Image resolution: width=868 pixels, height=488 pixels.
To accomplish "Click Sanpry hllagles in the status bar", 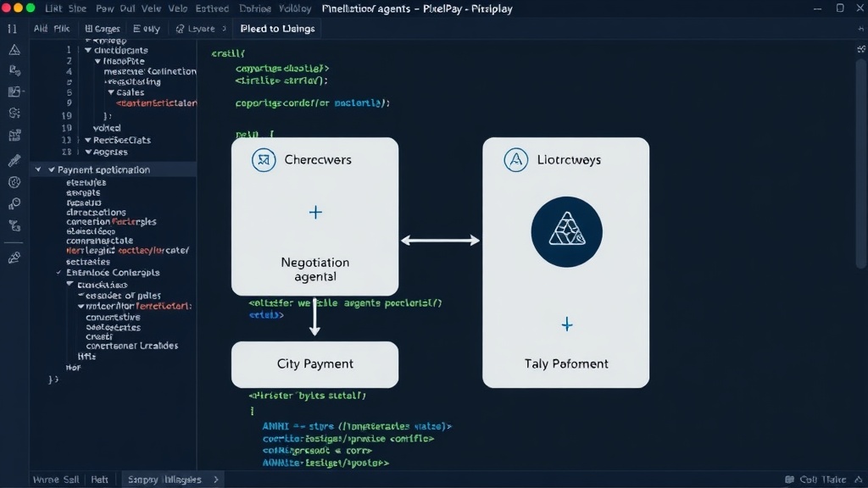I will click(x=164, y=480).
